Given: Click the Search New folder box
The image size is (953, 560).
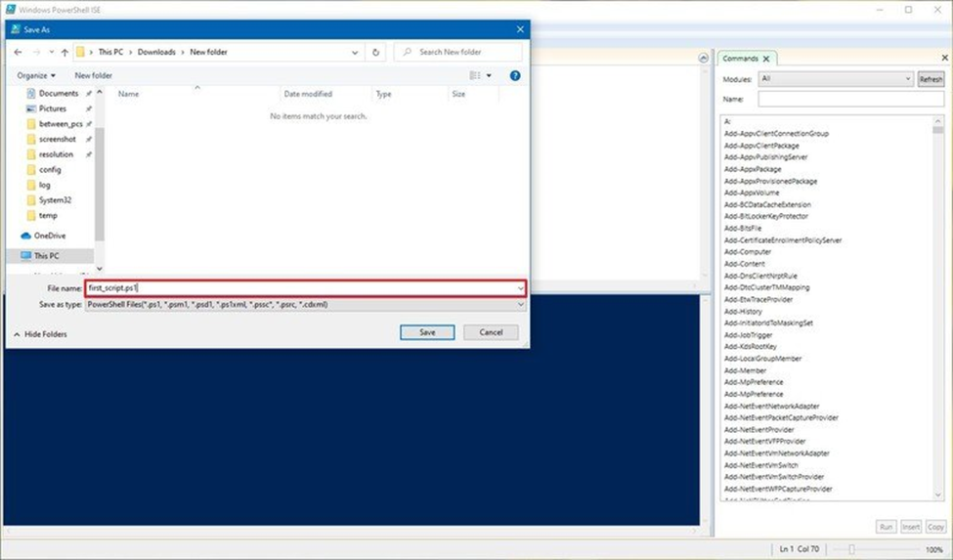Looking at the screenshot, I should (457, 52).
